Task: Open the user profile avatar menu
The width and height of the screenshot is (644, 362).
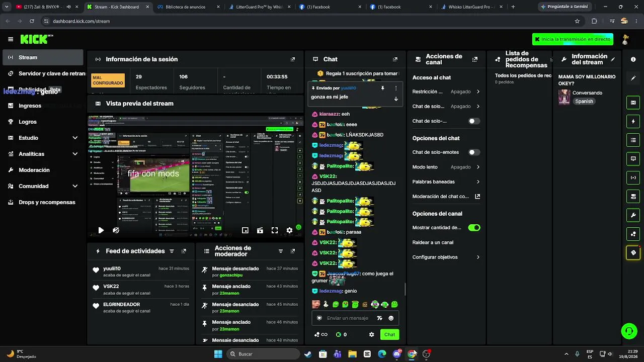Action: (625, 39)
